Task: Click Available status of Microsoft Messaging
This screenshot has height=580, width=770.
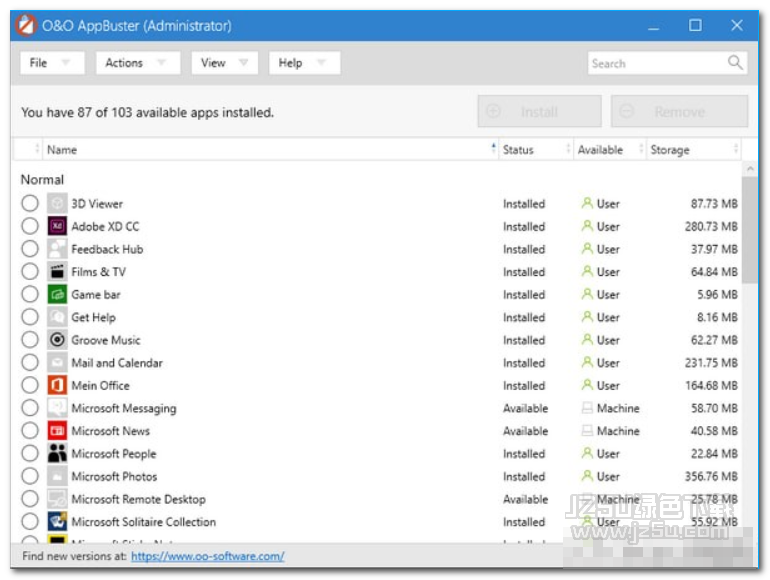Action: click(x=525, y=408)
